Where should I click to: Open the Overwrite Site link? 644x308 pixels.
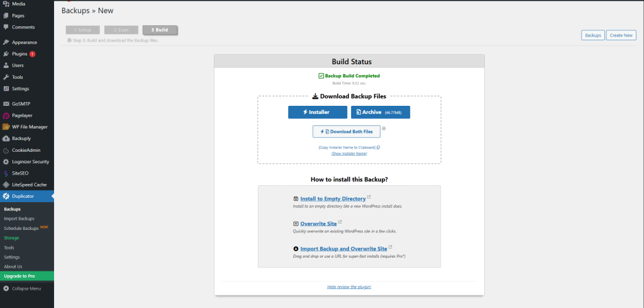tap(319, 224)
